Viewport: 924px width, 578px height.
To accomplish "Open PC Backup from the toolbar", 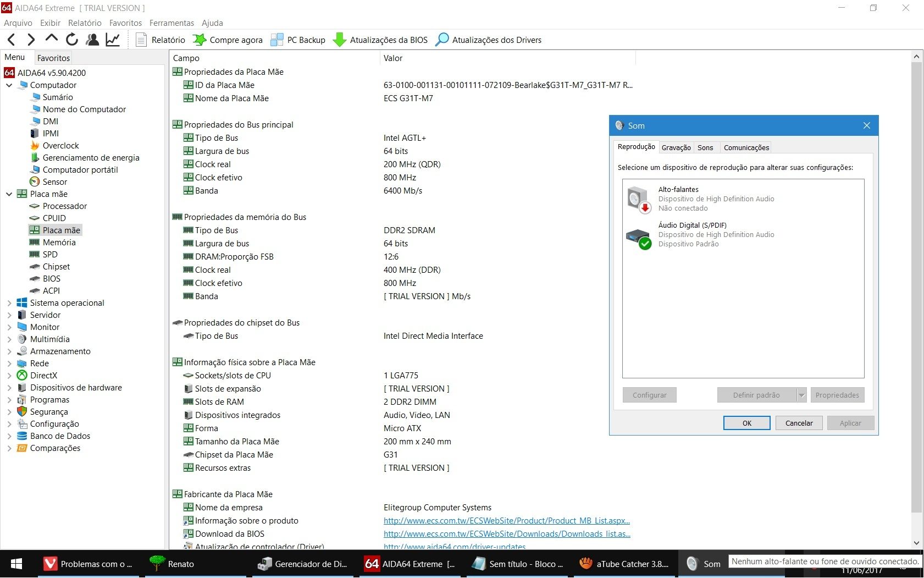I will pos(298,40).
